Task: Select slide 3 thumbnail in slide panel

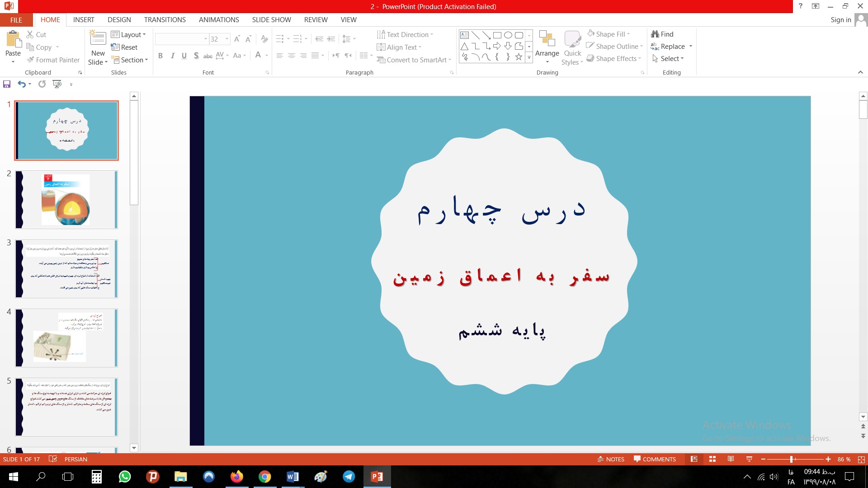Action: click(66, 269)
